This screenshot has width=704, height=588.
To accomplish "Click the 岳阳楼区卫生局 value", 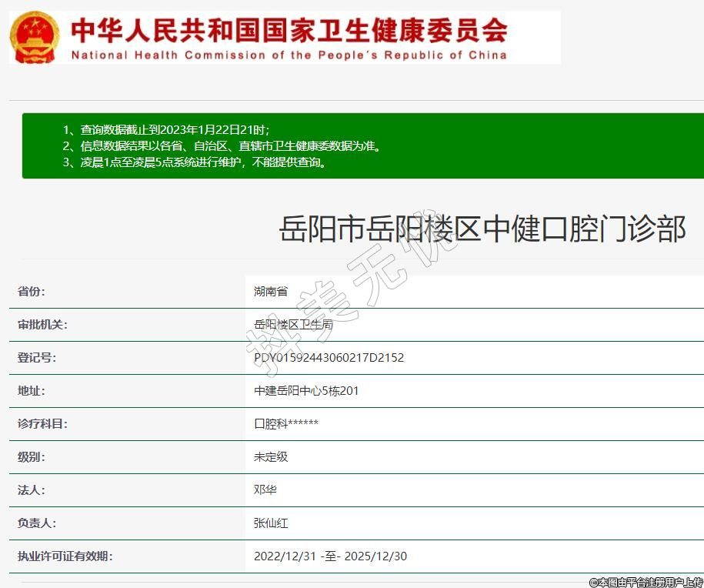I will [x=293, y=325].
